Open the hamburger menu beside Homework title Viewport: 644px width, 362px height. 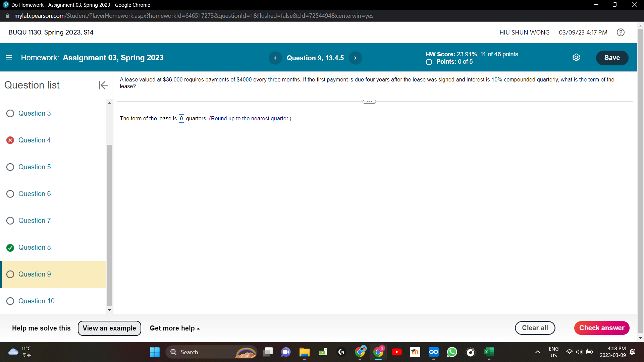click(9, 58)
